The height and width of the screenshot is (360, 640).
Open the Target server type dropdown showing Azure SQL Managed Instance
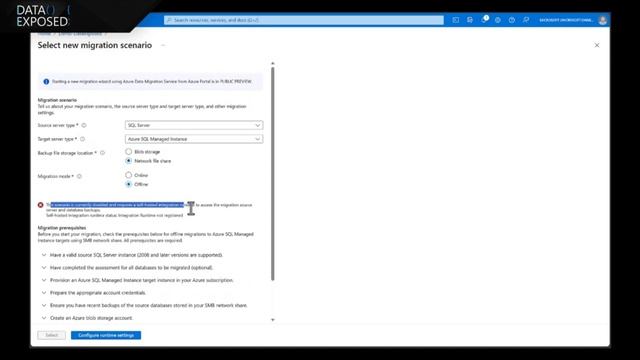pyautogui.click(x=194, y=139)
